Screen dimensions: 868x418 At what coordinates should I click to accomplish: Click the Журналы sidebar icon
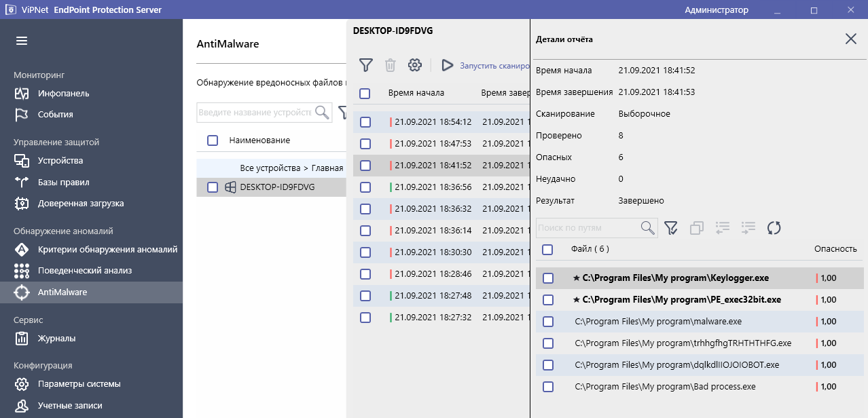coord(22,338)
